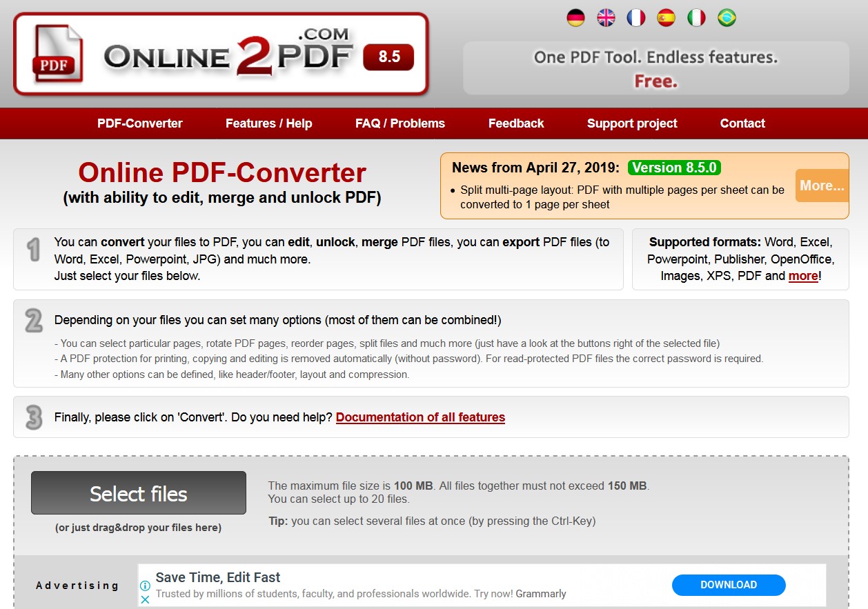Click the orange More... button in news box

[822, 186]
